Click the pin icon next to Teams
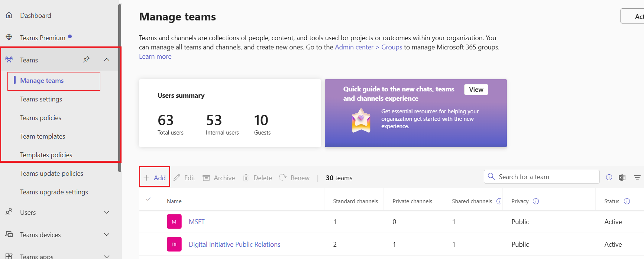The image size is (644, 259). point(86,59)
